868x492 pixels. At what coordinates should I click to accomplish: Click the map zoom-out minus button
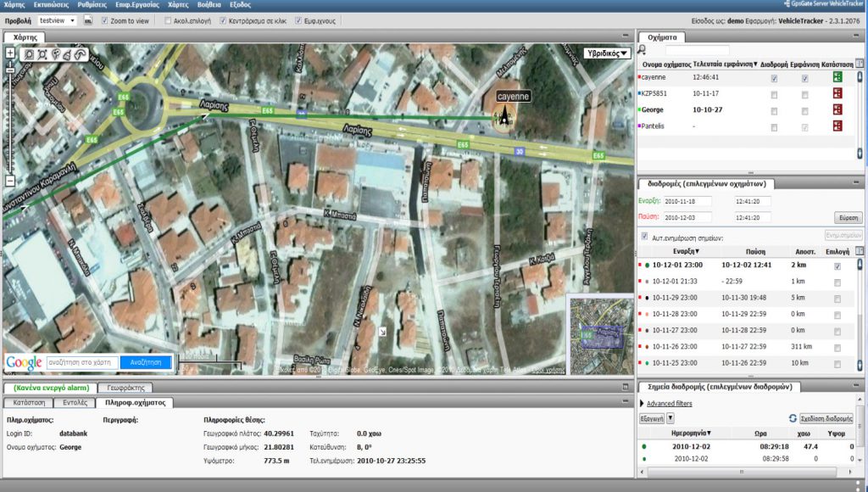10,181
